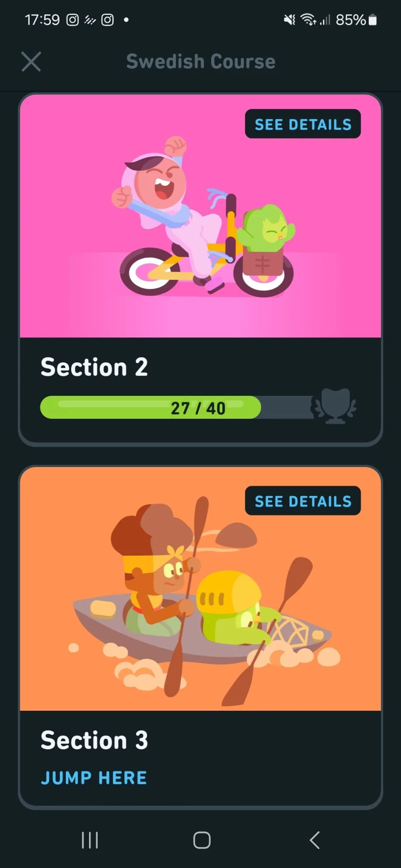Tap the Swedish Course header title
This screenshot has width=401, height=868.
coord(201,61)
